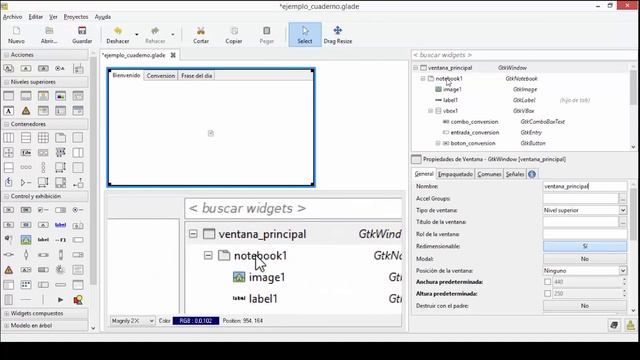This screenshot has height=360, width=640.
Task: Toggle Destruir con el padre button
Action: [x=584, y=306]
